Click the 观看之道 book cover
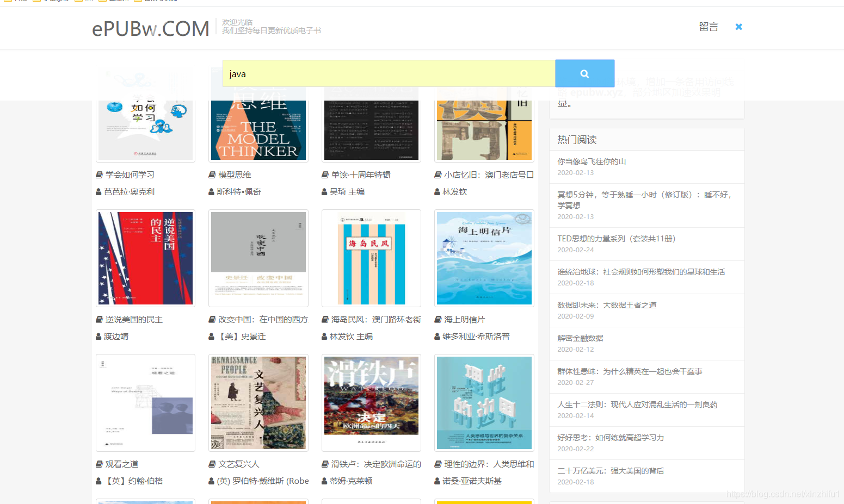844x504 pixels. click(x=145, y=403)
